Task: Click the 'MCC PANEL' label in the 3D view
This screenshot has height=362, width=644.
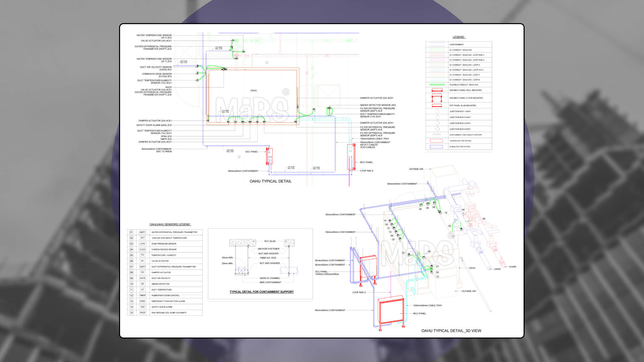Action: [419, 314]
